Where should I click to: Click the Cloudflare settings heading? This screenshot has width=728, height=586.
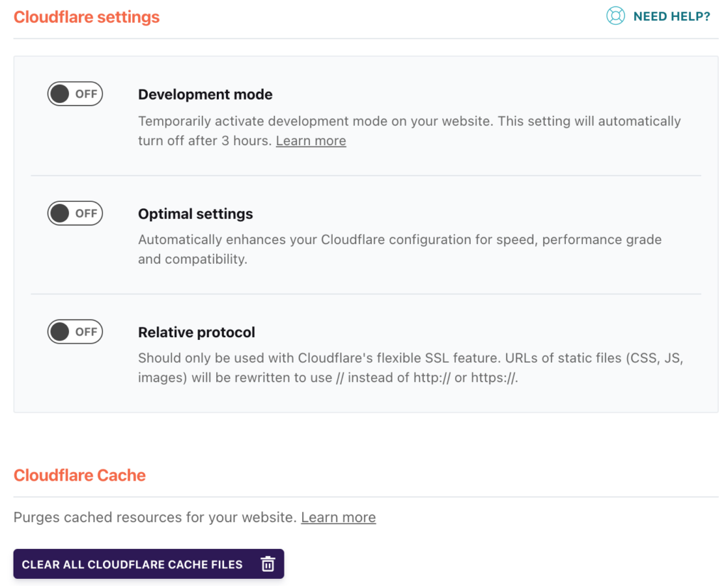click(x=86, y=17)
